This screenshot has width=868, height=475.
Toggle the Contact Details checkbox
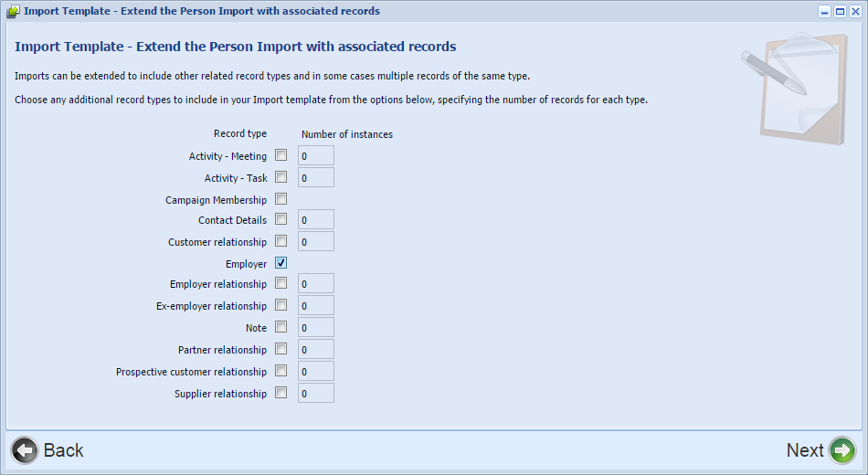[x=281, y=219]
